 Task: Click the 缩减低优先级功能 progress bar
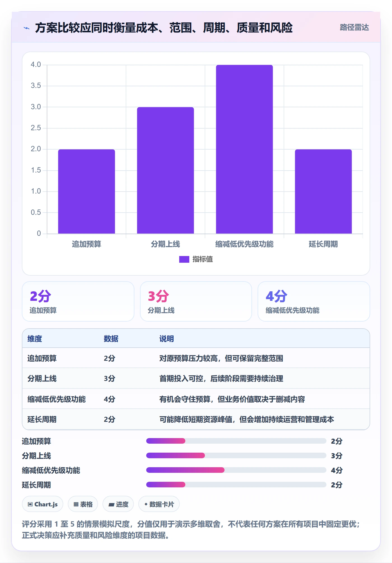236,470
